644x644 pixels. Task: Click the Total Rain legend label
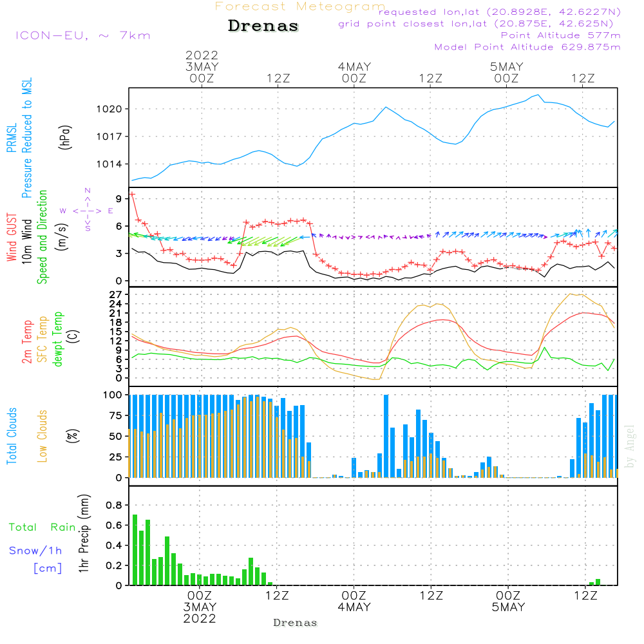coord(43,527)
